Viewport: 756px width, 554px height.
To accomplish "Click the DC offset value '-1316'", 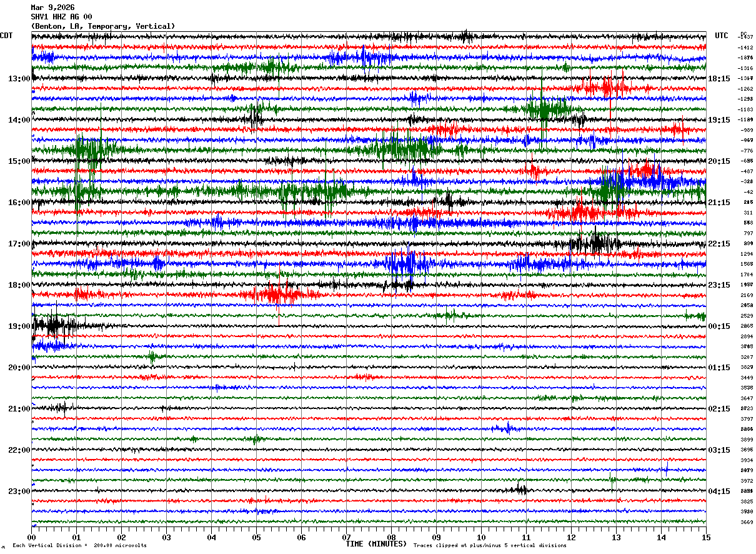I will click(745, 68).
